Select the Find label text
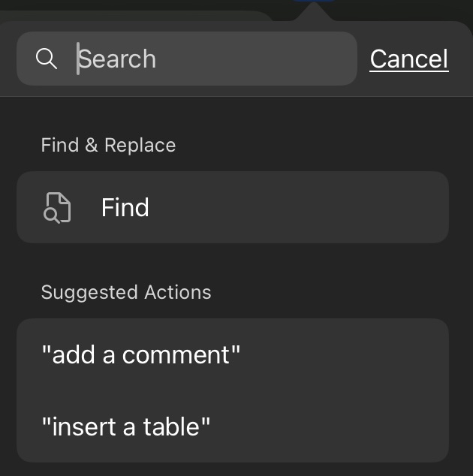The height and width of the screenshot is (476, 473). click(125, 208)
